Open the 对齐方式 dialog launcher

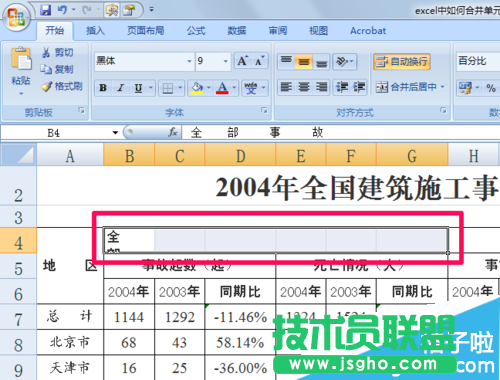pyautogui.click(x=443, y=110)
